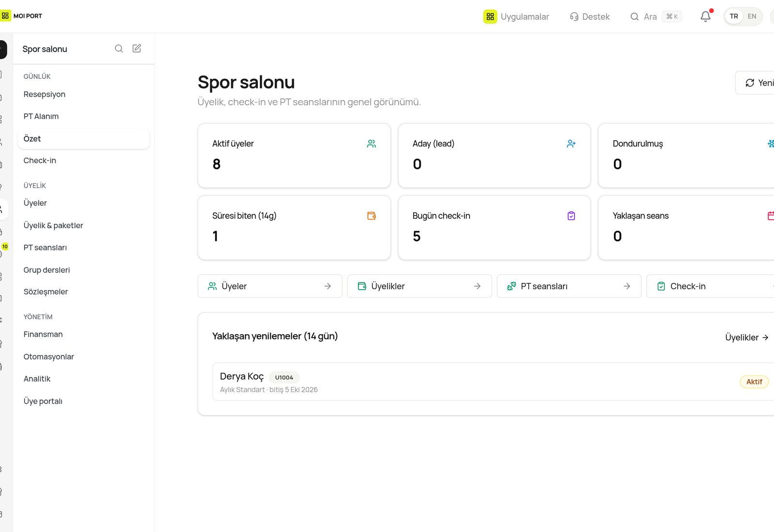This screenshot has height=532, width=774.
Task: Click the arrow on the Üyelikler shortcut
Action: tap(477, 286)
